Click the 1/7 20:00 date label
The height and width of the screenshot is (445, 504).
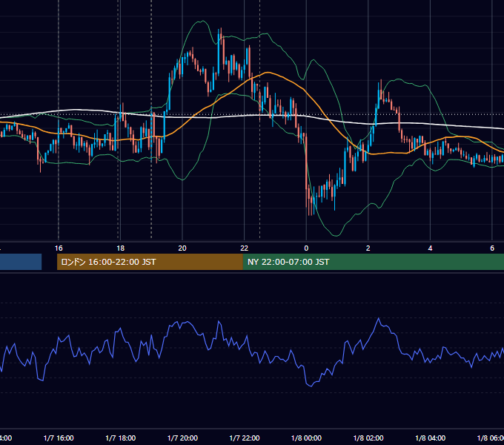pyautogui.click(x=182, y=438)
